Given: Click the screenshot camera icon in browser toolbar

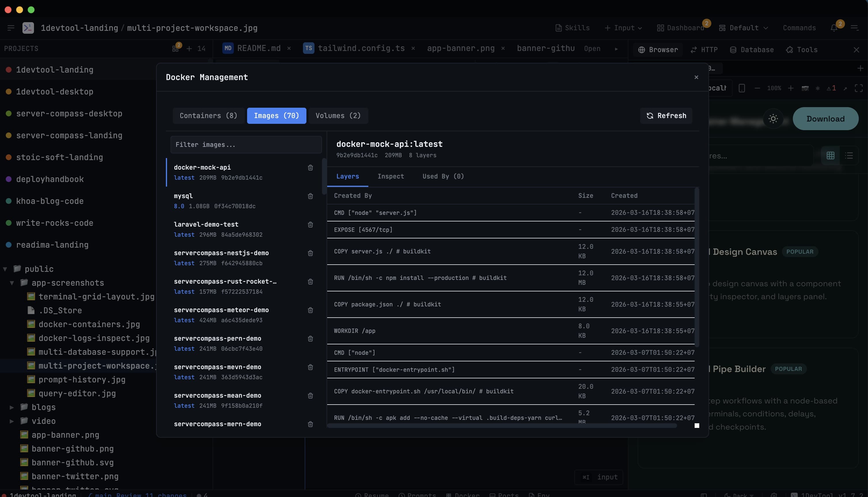Looking at the screenshot, I should (x=806, y=88).
